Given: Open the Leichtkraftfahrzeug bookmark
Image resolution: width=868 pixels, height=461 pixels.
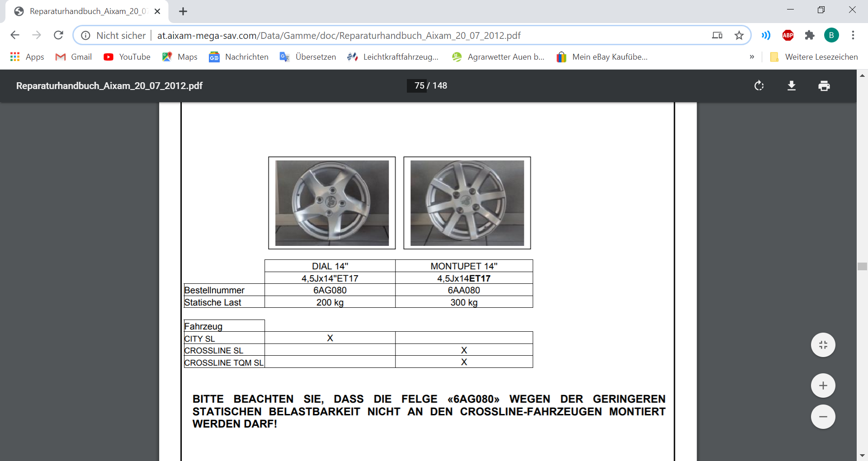Looking at the screenshot, I should click(393, 57).
